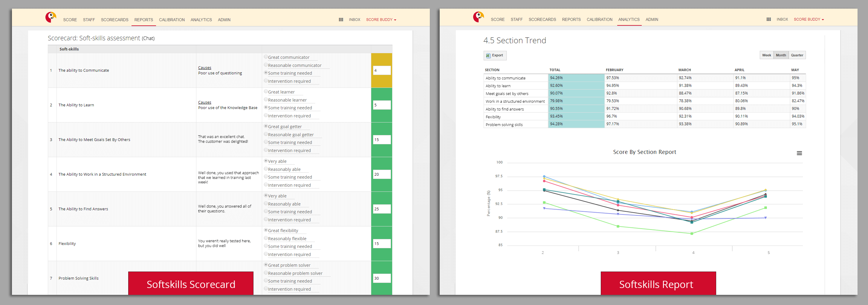Select the Week view button
Screen dimensions: 868x305
point(766,55)
